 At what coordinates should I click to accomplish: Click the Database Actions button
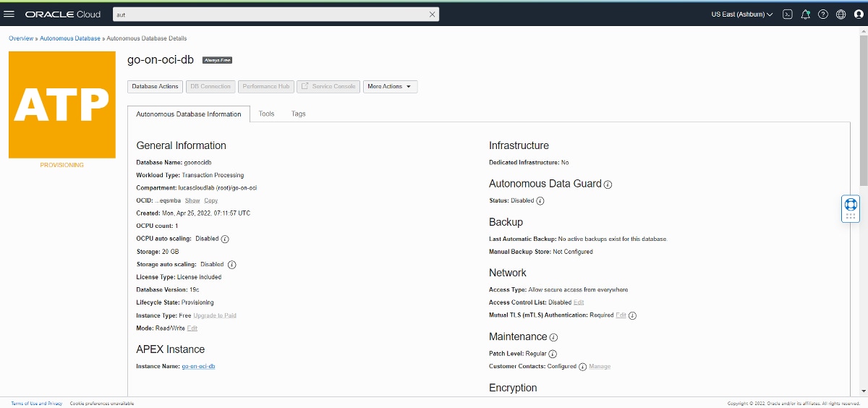(155, 87)
